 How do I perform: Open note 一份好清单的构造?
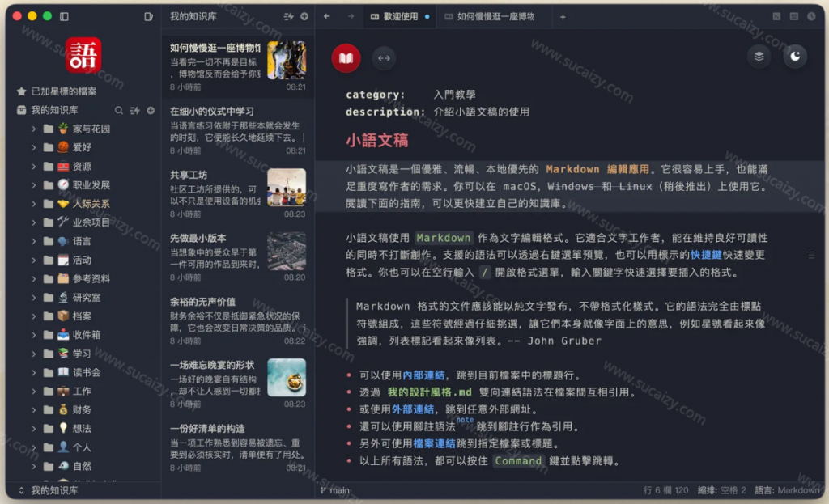coord(238,447)
